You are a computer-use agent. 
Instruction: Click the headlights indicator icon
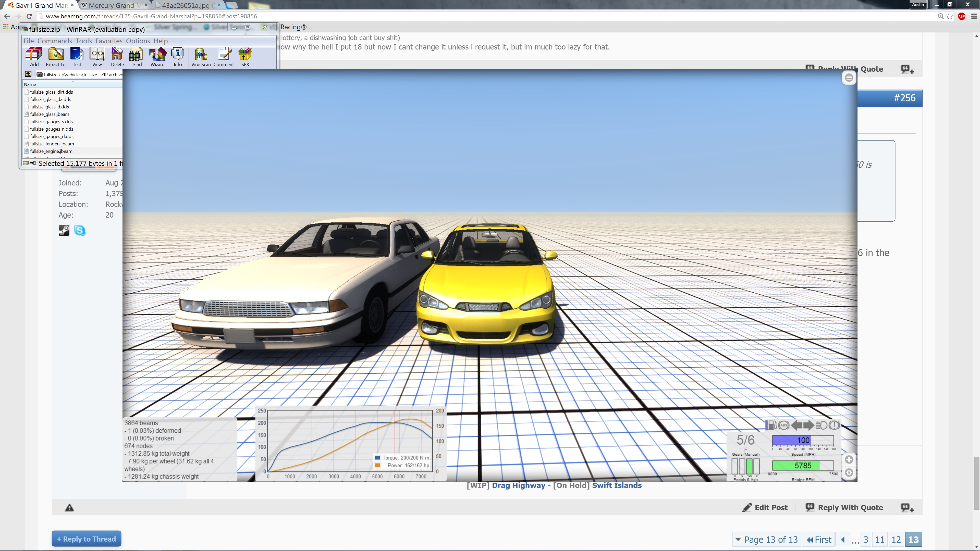pos(821,425)
